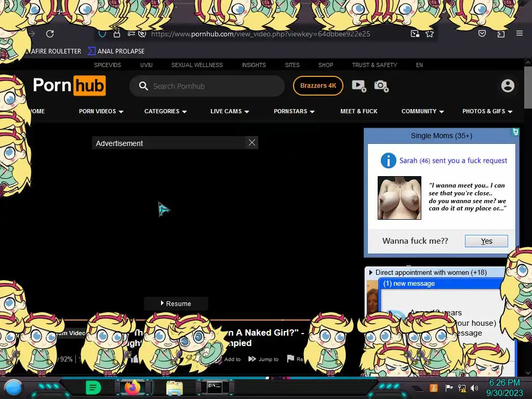Open the network tray icon
The image size is (532, 399).
point(462,388)
